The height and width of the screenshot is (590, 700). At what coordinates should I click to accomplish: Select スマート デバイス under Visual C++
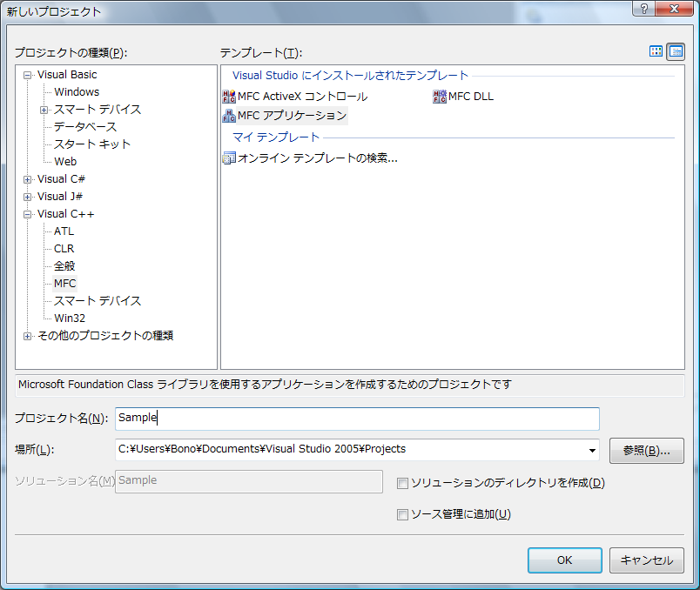pos(98,301)
